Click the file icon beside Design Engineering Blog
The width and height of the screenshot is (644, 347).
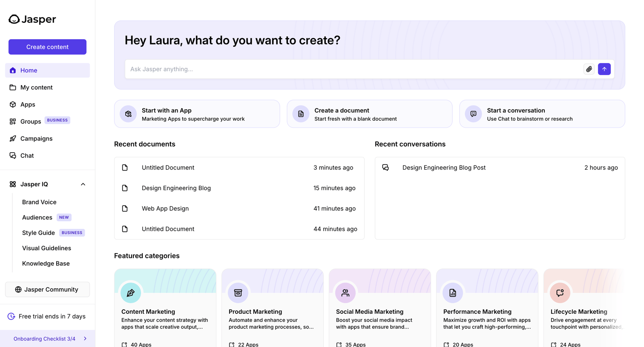tap(125, 188)
